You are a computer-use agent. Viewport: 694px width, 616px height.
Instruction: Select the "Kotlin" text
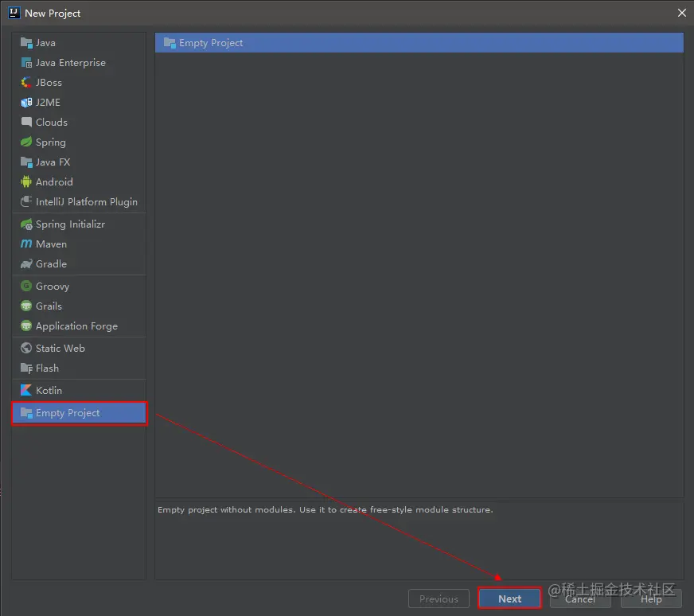coord(49,390)
